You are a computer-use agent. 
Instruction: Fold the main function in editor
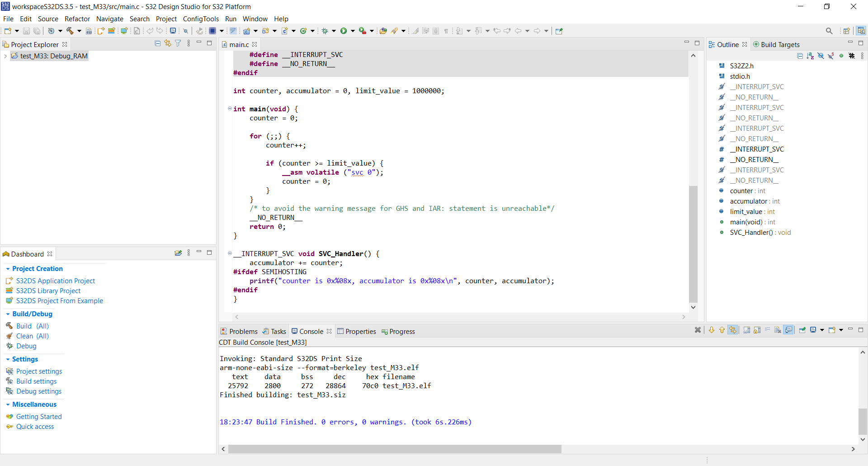(230, 109)
